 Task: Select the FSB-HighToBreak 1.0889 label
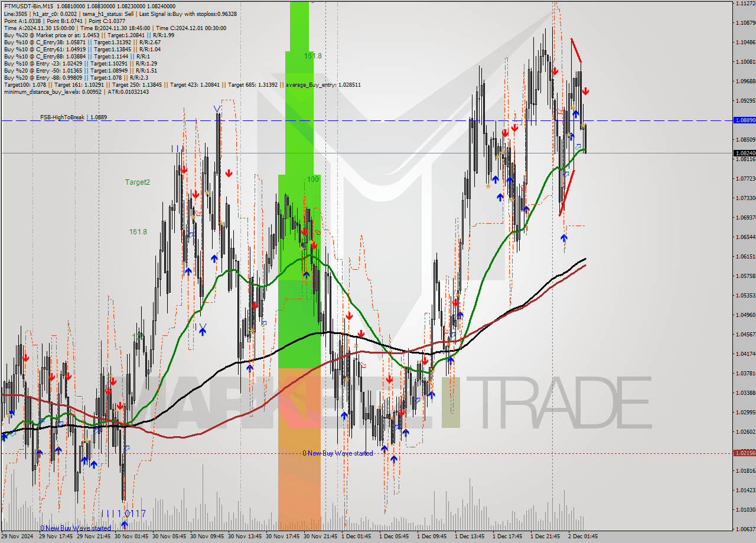[x=74, y=117]
